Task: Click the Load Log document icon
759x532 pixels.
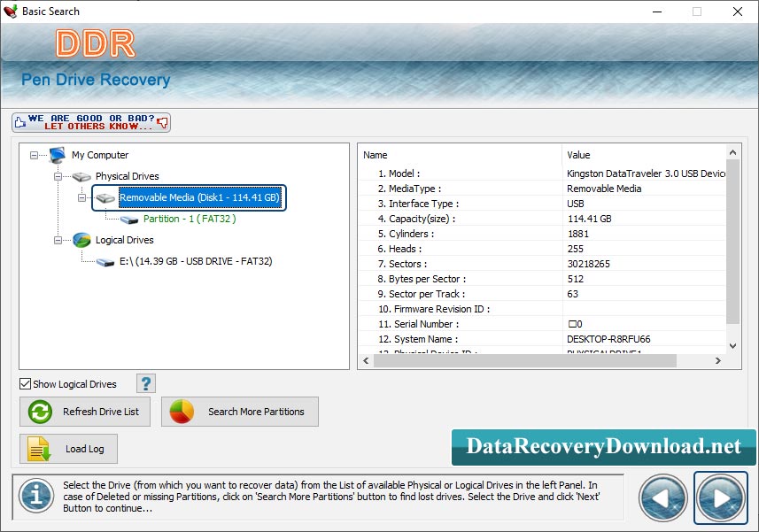Action: click(x=39, y=449)
